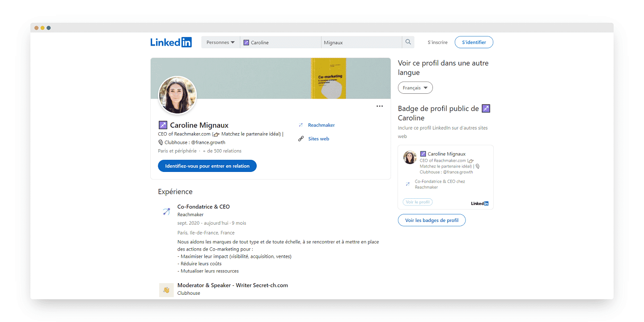
Task: Click the Reachmaker arrow icon in badge card
Action: 407,184
